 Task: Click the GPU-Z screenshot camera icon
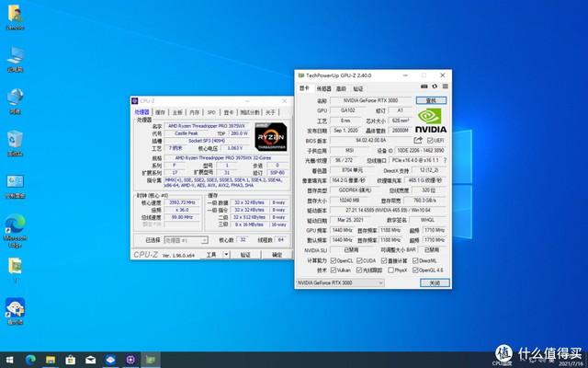424,86
